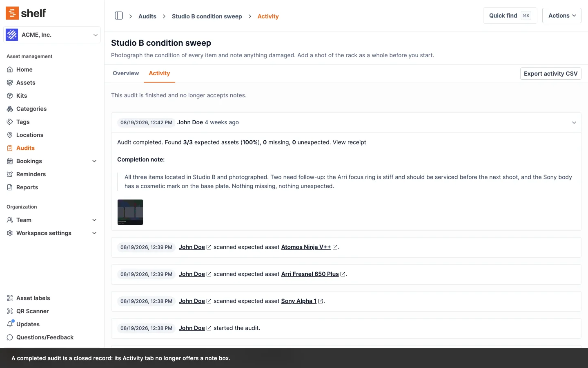Open Quick find search
This screenshot has height=368, width=588.
click(x=510, y=16)
